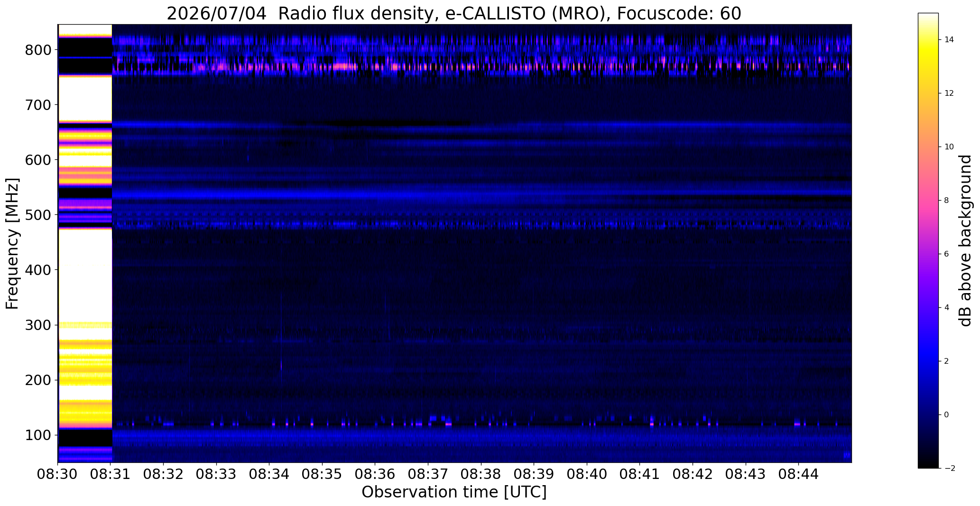Viewport: 980px width, 506px height.
Task: Click the 'Frequency [MHz]' axis label
Action: point(13,243)
